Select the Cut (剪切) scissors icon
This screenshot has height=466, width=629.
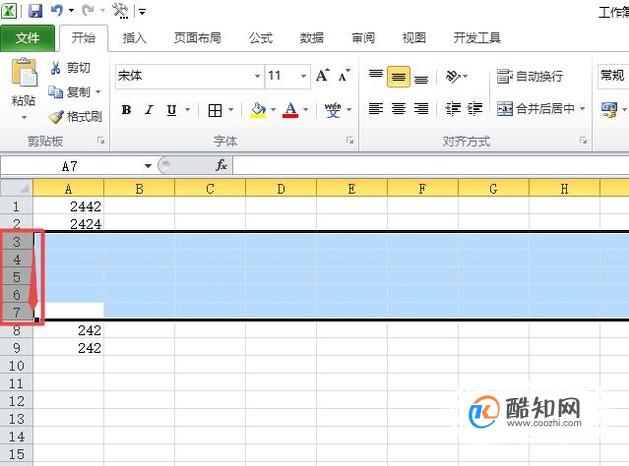(x=55, y=67)
